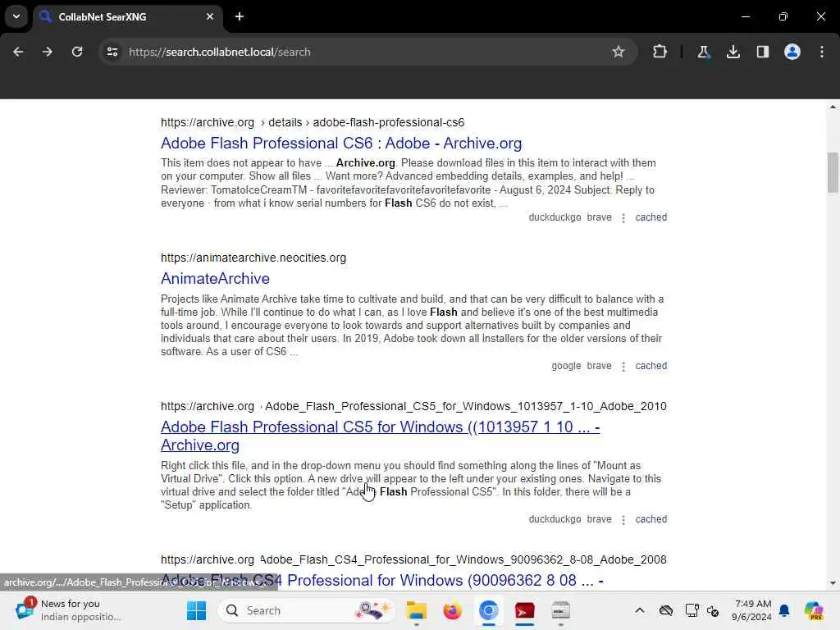
Task: Open more options dots for AnimateArchive result
Action: [x=623, y=367]
